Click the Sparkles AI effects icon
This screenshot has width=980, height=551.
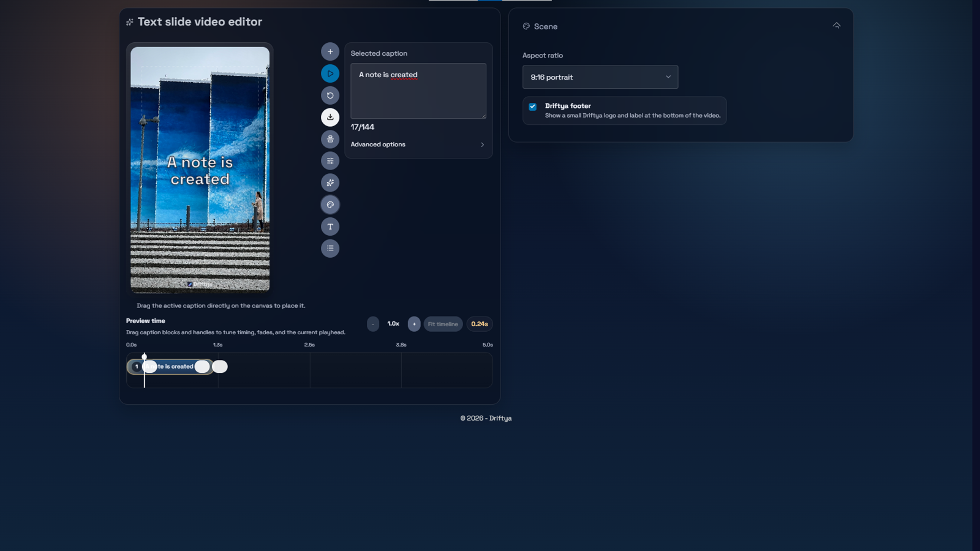pyautogui.click(x=330, y=182)
